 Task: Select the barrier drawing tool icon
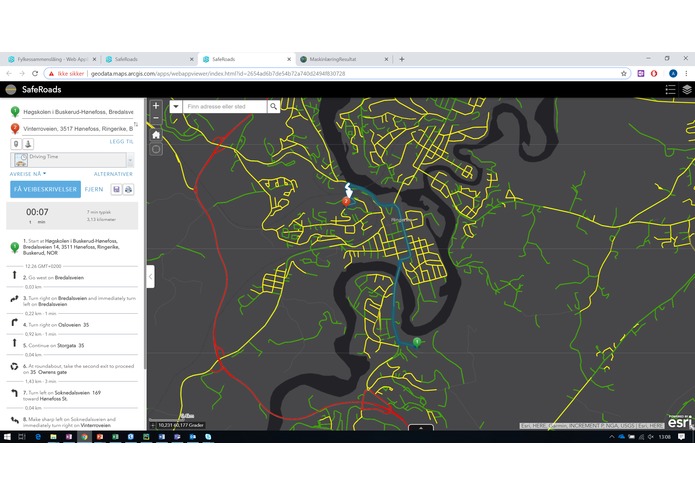[28, 144]
